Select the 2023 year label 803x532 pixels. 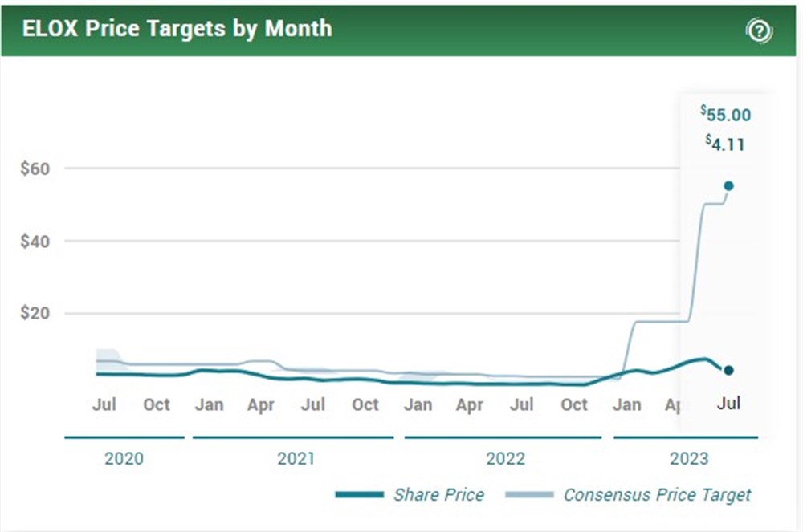[x=689, y=459]
